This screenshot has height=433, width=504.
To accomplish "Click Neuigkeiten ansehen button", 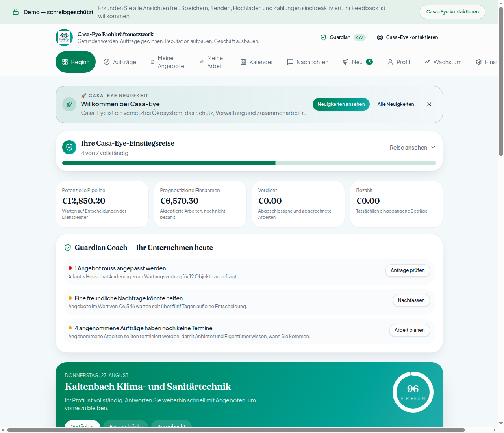I will (341, 104).
